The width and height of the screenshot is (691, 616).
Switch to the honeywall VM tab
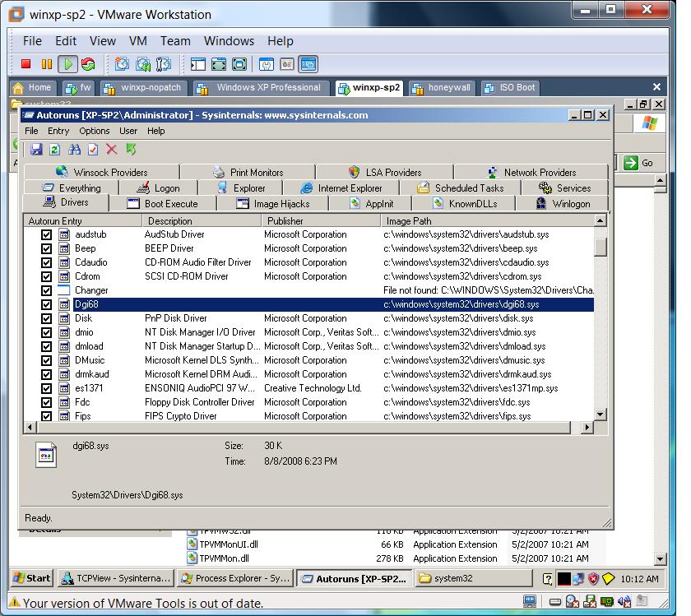[x=442, y=88]
